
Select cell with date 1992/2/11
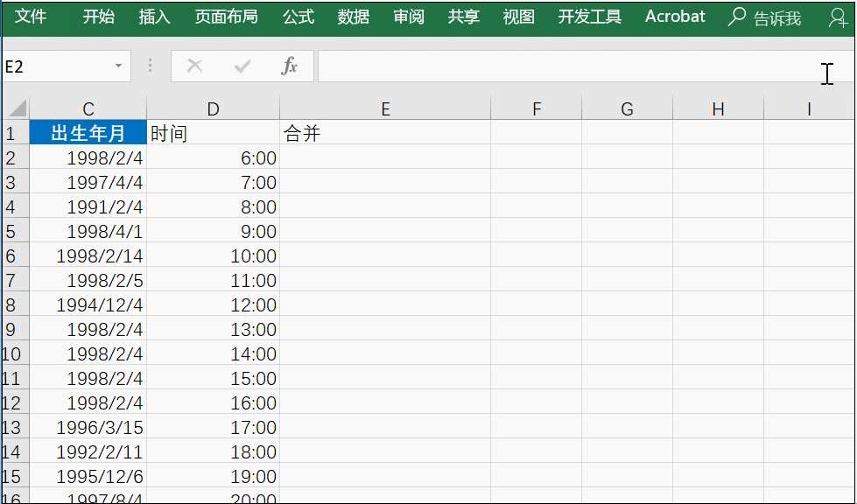88,451
